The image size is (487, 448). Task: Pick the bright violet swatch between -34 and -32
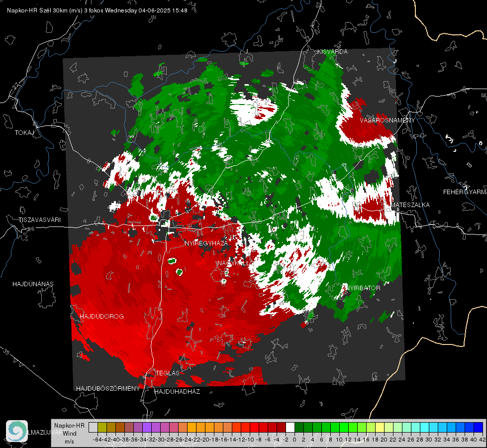tap(147, 427)
